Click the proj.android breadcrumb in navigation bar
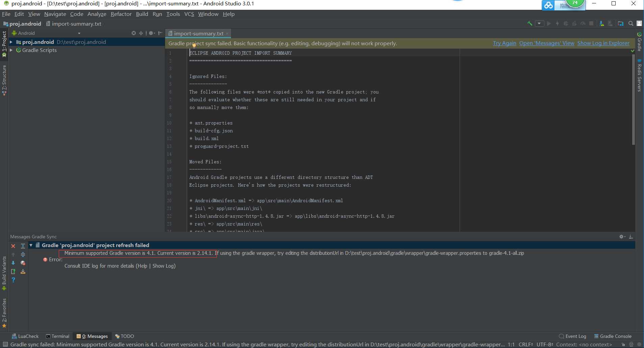 (x=22, y=24)
